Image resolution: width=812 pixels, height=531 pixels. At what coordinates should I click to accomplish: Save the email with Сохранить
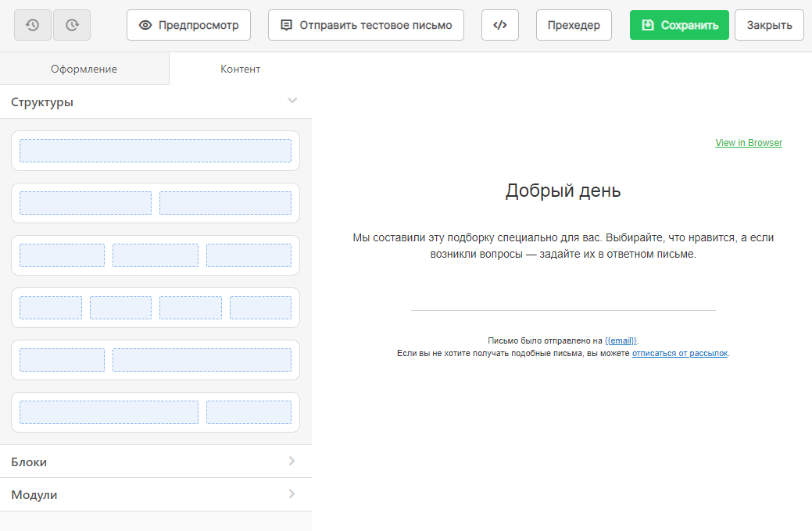(x=678, y=24)
